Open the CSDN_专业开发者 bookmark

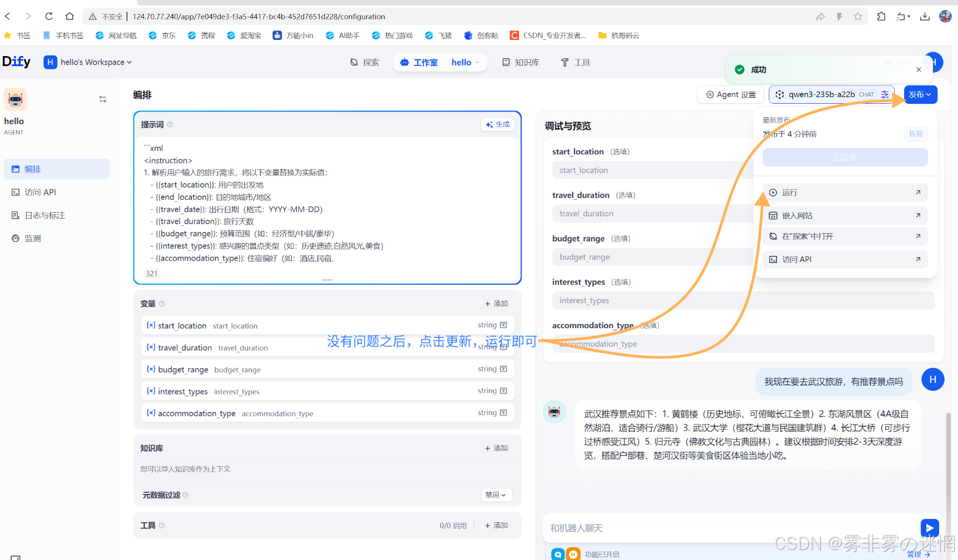(548, 36)
